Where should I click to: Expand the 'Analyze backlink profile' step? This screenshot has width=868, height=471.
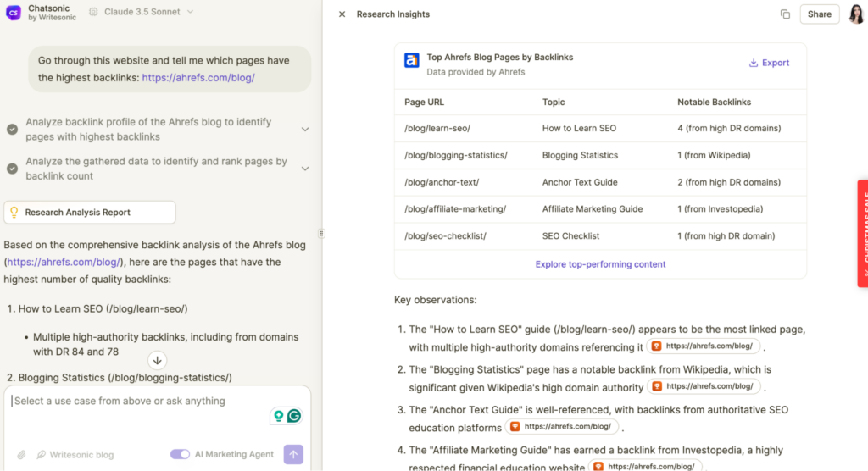point(305,130)
